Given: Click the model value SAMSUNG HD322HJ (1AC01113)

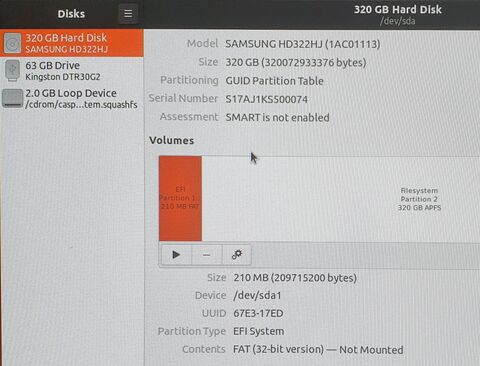Looking at the screenshot, I should pos(303,44).
